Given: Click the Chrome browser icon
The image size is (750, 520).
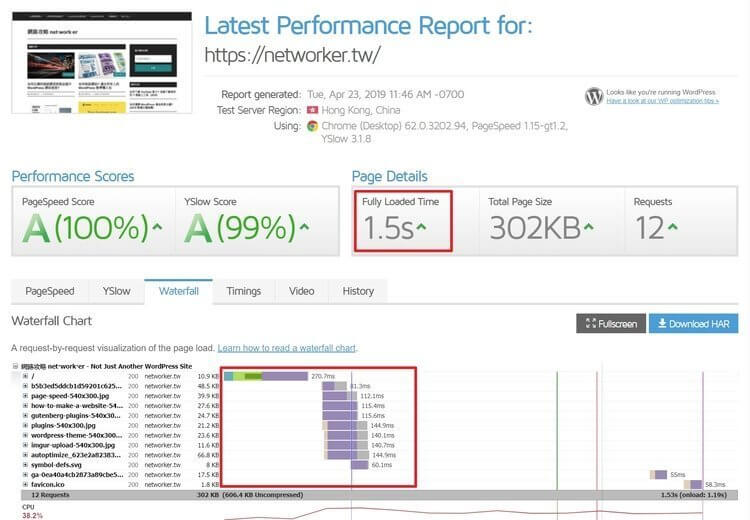Looking at the screenshot, I should point(312,126).
